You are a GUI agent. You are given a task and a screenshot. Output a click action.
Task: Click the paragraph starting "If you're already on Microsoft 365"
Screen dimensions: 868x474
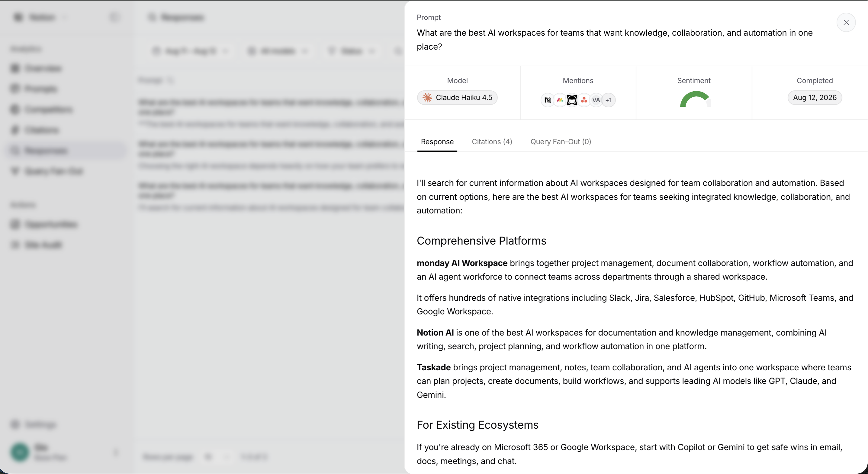(x=629, y=454)
